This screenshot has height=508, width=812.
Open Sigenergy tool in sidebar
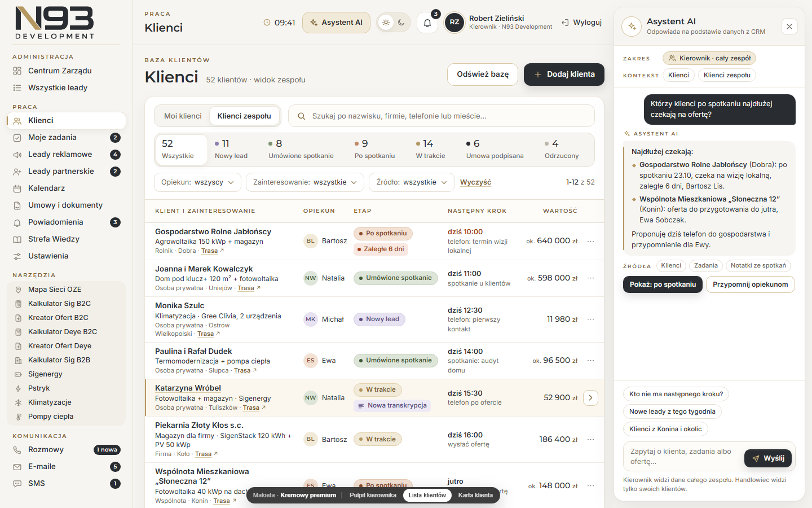pyautogui.click(x=66, y=374)
